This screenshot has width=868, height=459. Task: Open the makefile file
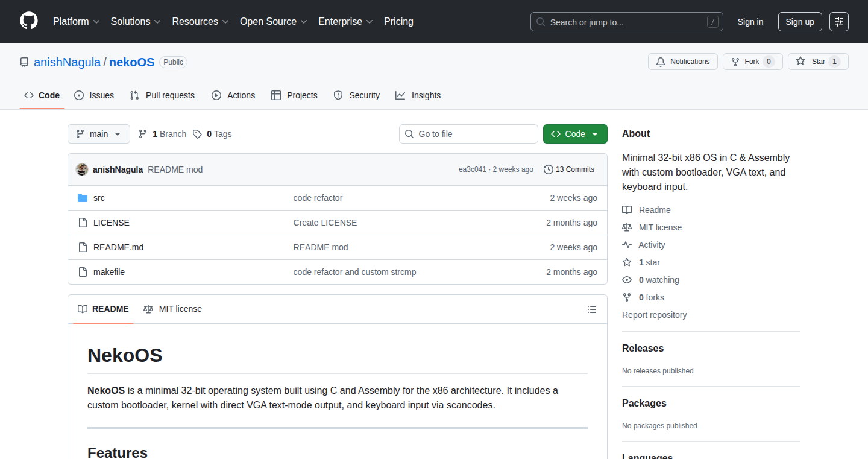[109, 272]
